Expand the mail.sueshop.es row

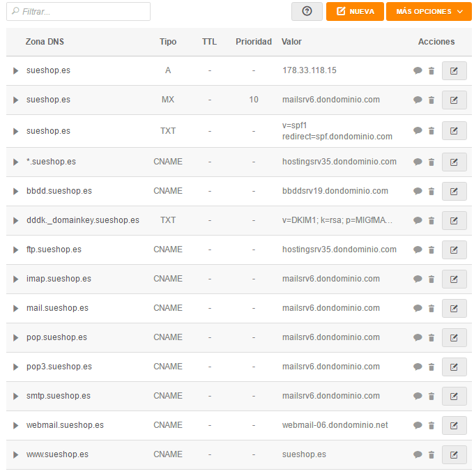click(x=15, y=309)
